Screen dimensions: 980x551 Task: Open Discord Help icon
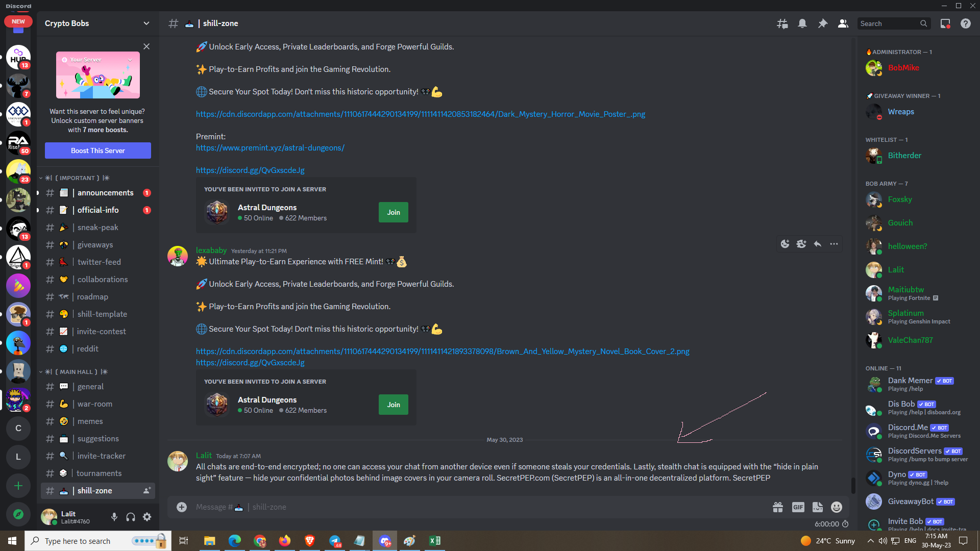[966, 23]
